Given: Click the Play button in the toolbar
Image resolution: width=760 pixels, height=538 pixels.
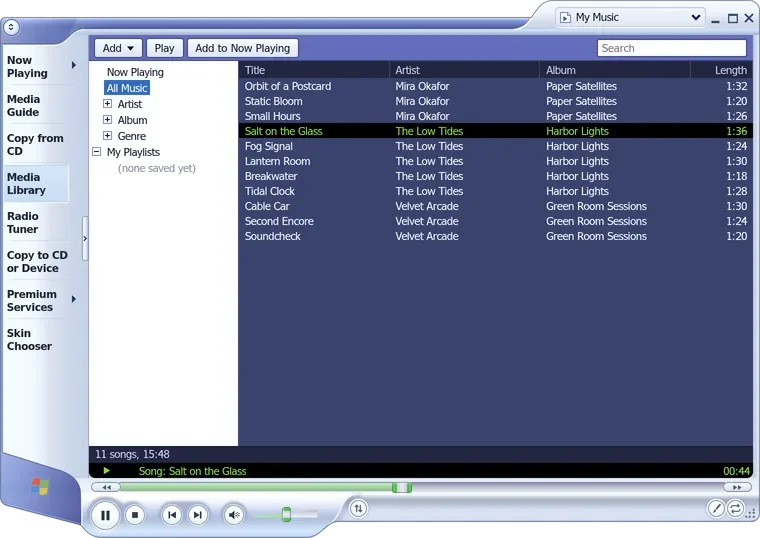Looking at the screenshot, I should pos(164,48).
